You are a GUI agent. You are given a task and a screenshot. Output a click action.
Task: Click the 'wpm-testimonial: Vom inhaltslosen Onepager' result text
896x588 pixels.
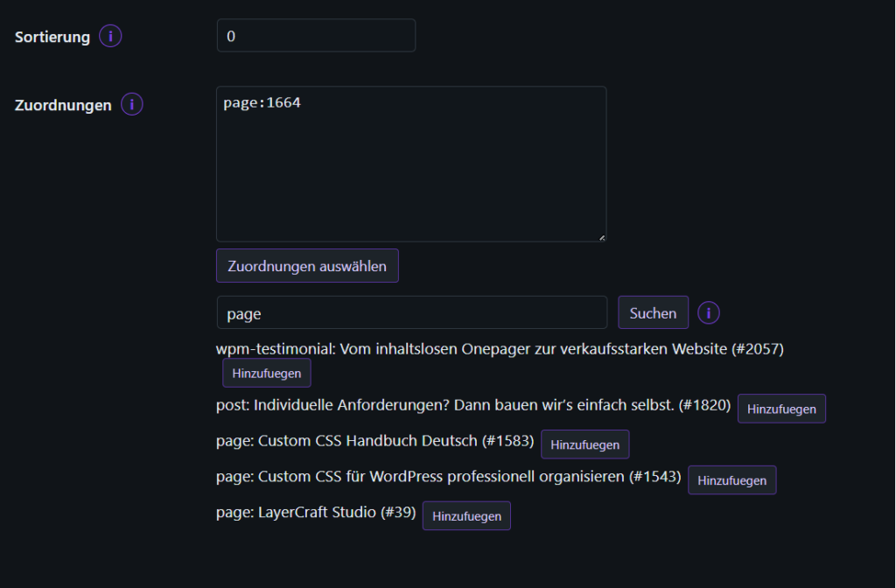pyautogui.click(x=500, y=348)
